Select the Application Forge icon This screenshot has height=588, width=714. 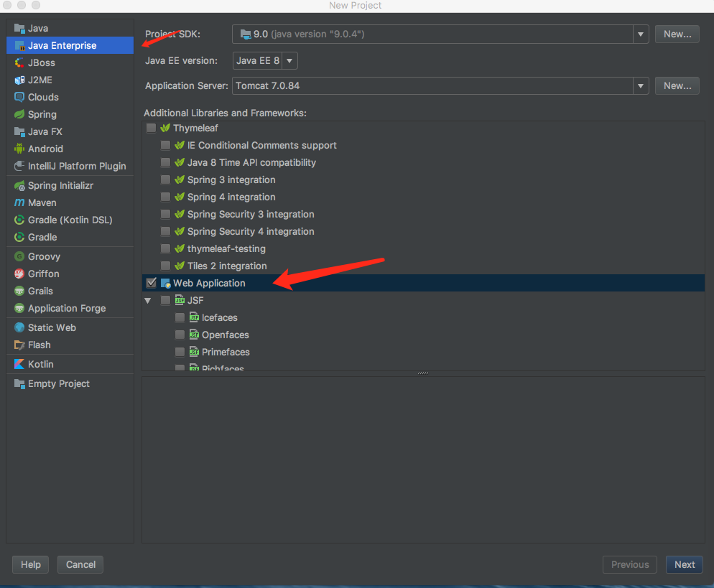(19, 308)
